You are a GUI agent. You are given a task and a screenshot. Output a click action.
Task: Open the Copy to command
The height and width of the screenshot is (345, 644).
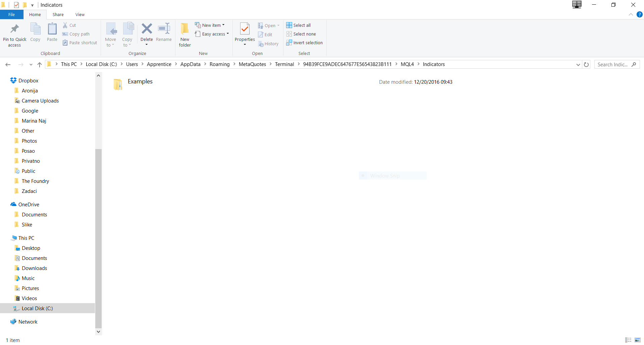(x=127, y=35)
